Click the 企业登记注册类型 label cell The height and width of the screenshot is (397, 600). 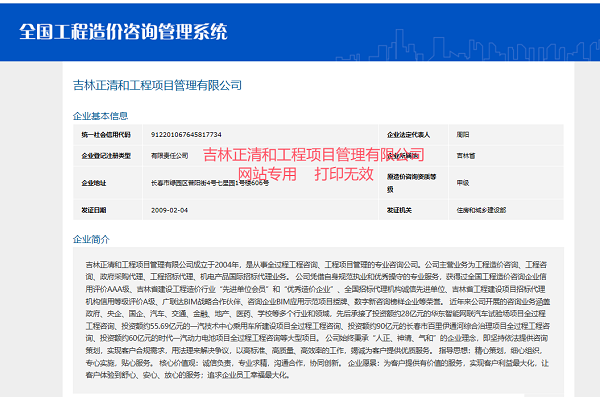[108, 155]
